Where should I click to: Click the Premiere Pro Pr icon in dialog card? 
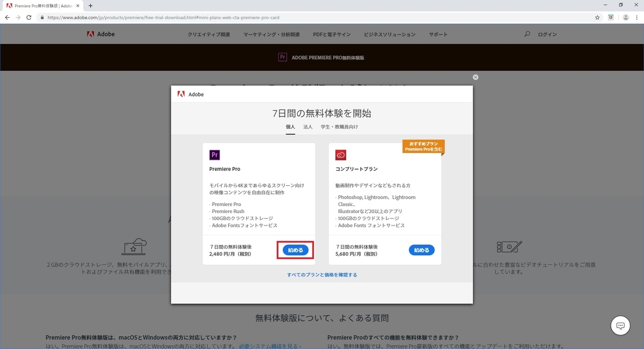coord(215,155)
